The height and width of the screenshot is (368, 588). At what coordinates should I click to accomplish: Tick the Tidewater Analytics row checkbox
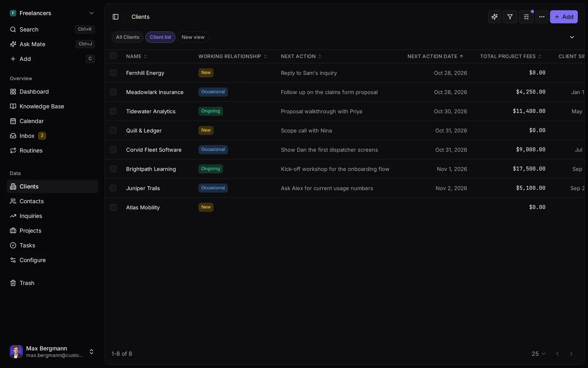(x=113, y=111)
